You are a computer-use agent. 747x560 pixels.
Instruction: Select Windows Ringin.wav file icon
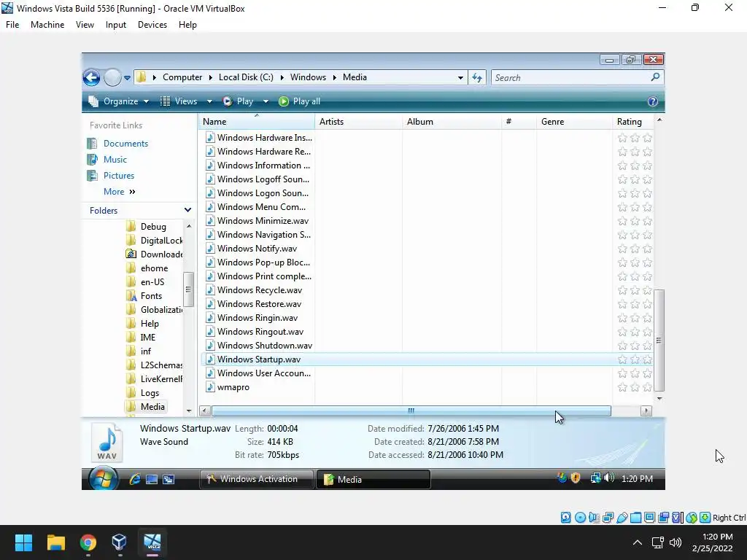click(x=210, y=318)
